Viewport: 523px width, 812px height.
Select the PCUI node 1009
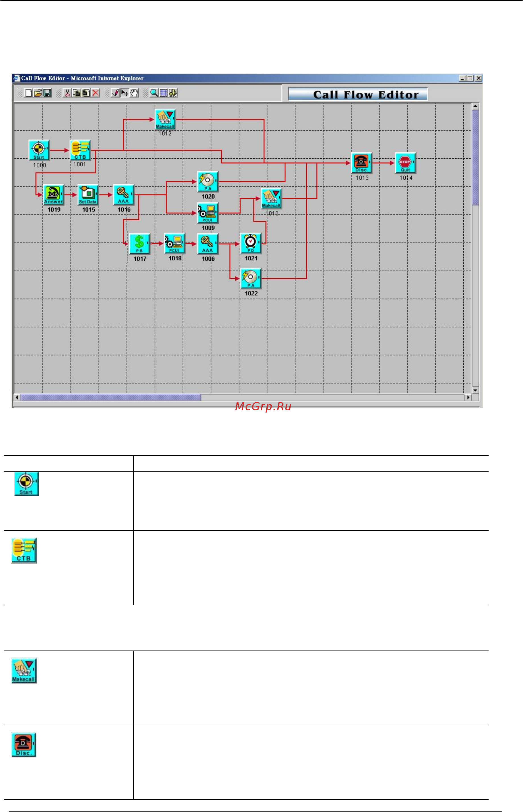tap(208, 213)
